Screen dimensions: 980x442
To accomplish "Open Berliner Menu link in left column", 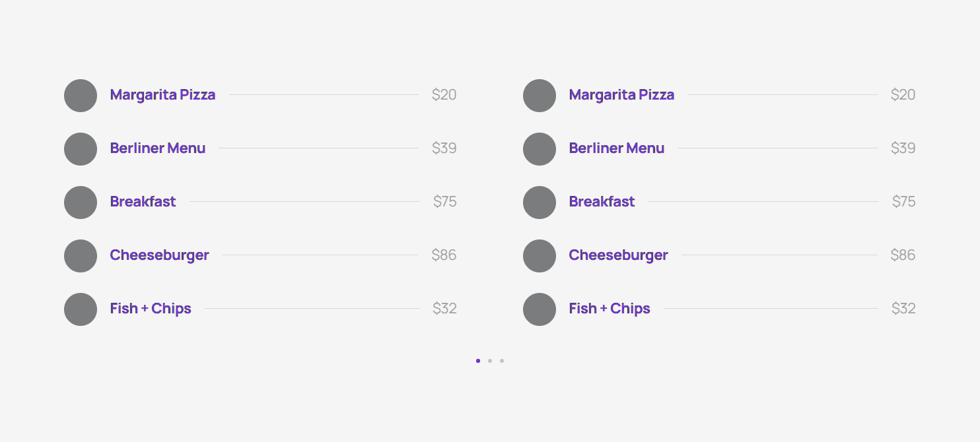I will [x=158, y=148].
